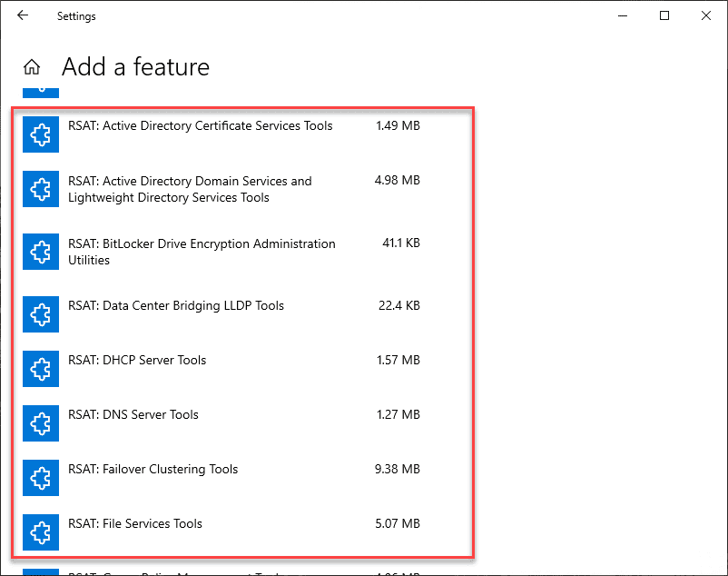Click the Active Directory Domain Services puzzle icon

(x=41, y=189)
